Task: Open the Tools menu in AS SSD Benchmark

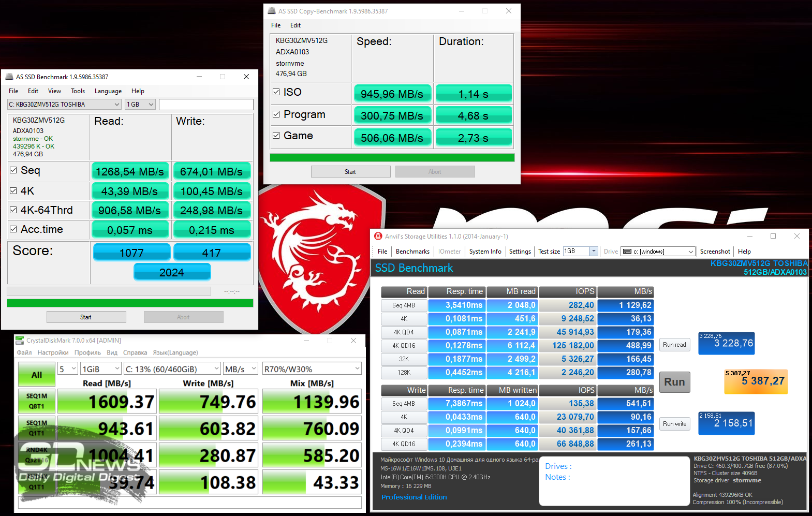Action: pyautogui.click(x=78, y=91)
